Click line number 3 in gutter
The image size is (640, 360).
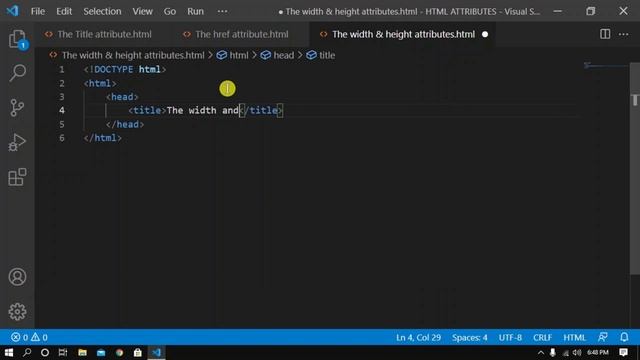(62, 97)
